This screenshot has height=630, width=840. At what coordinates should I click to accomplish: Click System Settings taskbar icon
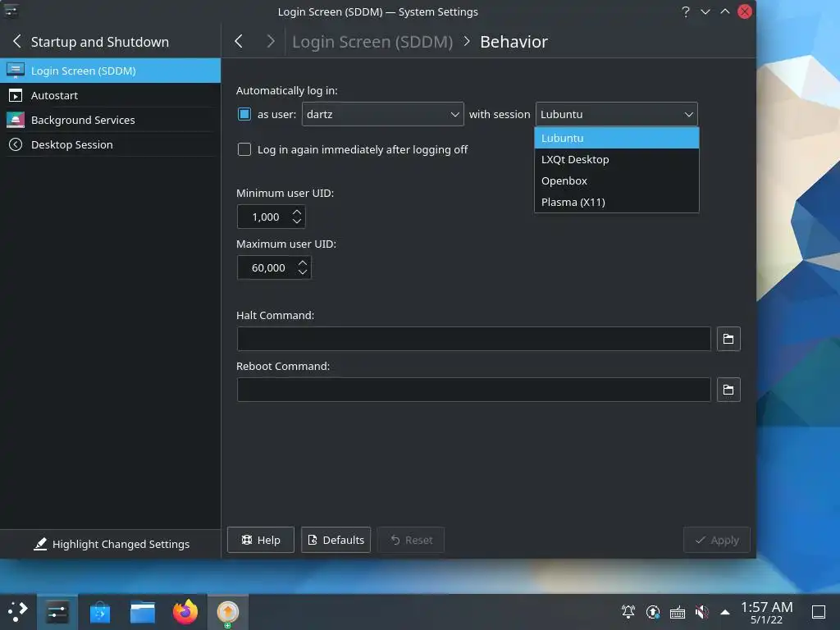[57, 612]
